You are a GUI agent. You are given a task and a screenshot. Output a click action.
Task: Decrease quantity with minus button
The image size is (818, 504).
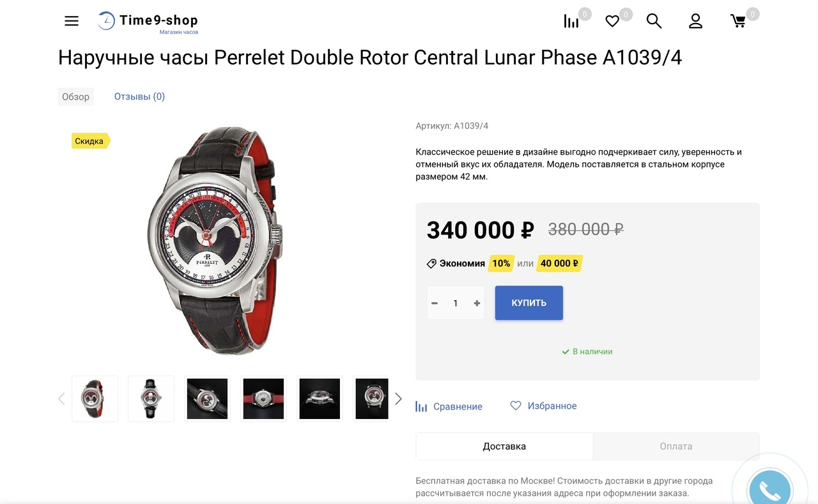point(435,303)
